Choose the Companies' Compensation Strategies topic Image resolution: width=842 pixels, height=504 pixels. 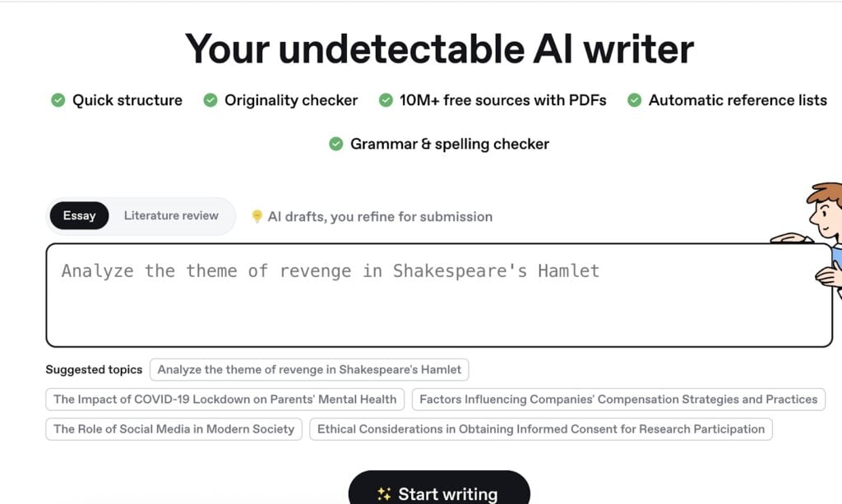[618, 399]
